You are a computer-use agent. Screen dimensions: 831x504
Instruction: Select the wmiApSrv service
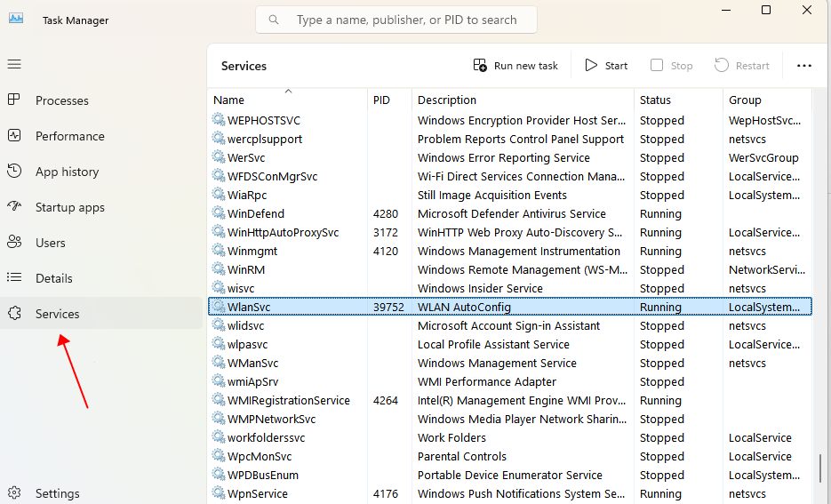pos(510,381)
